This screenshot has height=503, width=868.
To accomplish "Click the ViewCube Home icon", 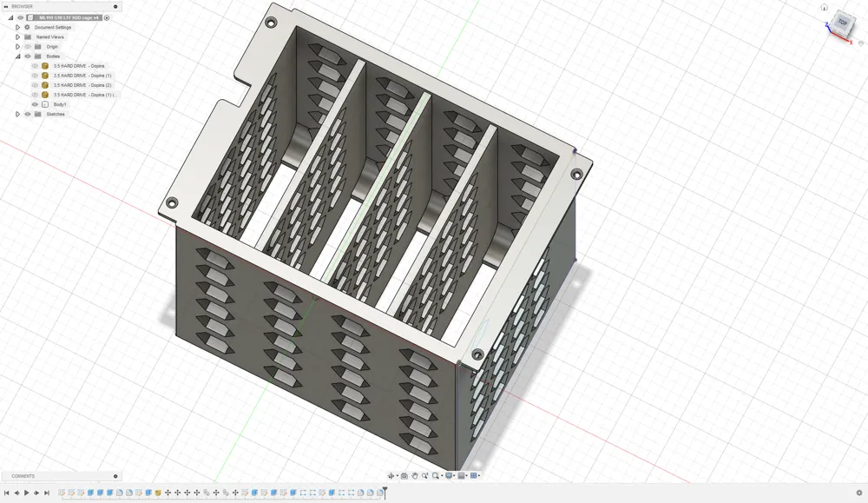I will (x=825, y=7).
